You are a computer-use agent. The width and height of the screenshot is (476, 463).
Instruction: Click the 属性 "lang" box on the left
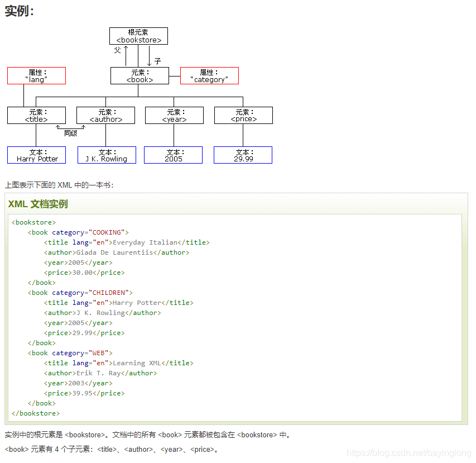36,75
